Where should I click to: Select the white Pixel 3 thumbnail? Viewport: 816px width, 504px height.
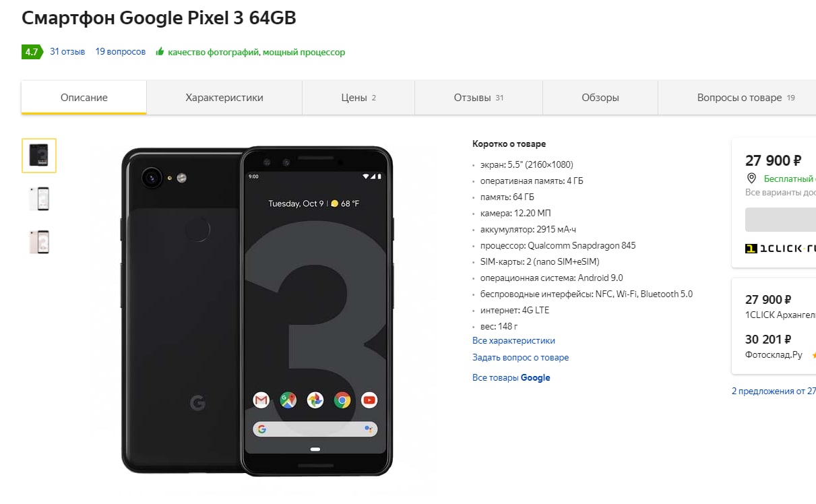point(39,199)
